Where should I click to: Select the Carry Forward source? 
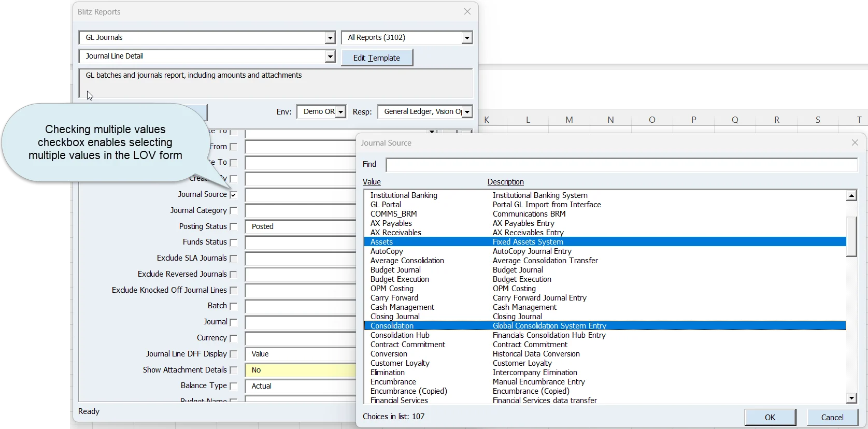(605, 298)
